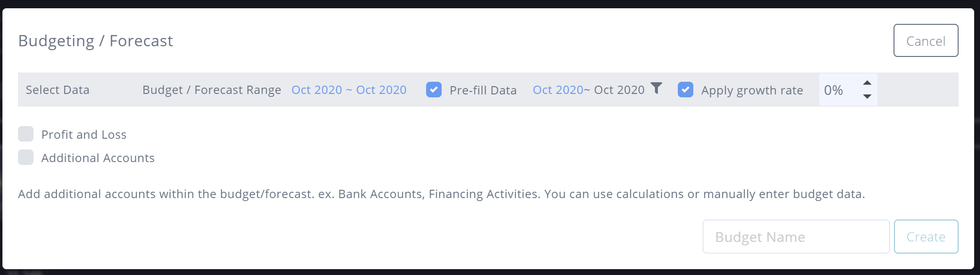The height and width of the screenshot is (275, 980).
Task: Check the Additional Accounts checkbox
Action: (26, 157)
